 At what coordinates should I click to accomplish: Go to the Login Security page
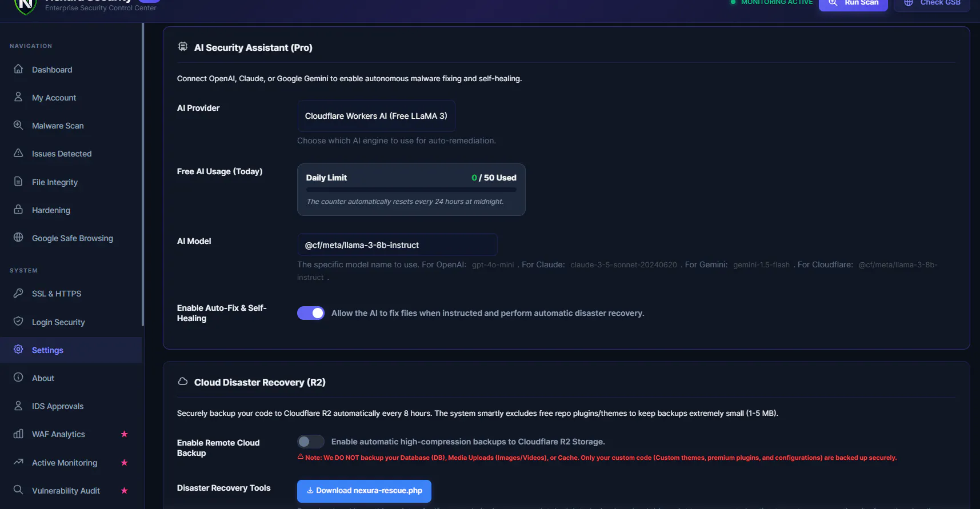pyautogui.click(x=71, y=322)
